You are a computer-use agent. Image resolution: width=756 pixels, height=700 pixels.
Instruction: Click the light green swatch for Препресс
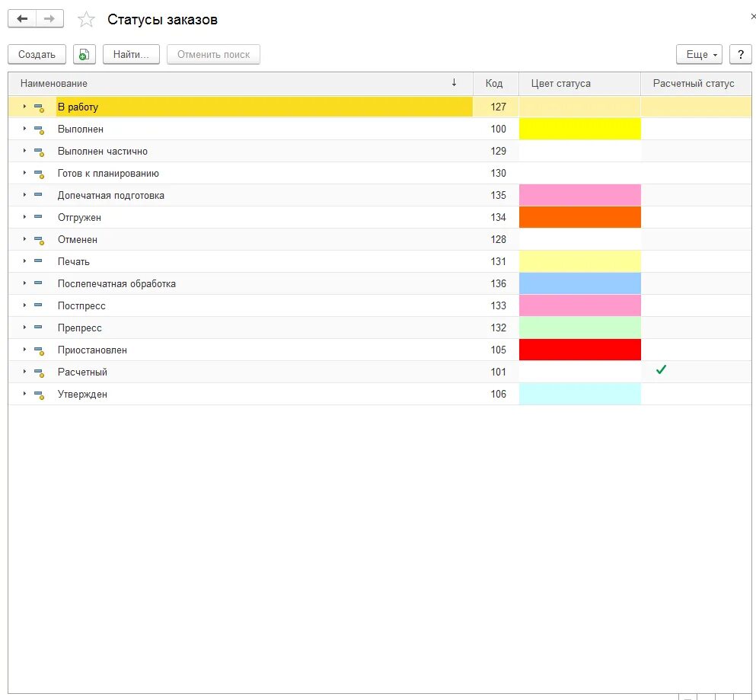(x=580, y=328)
